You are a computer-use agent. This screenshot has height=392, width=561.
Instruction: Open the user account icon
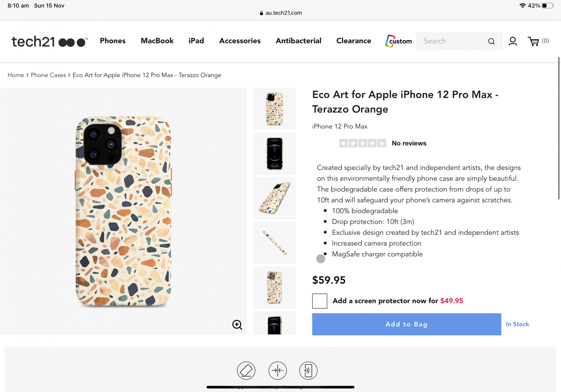(x=513, y=41)
